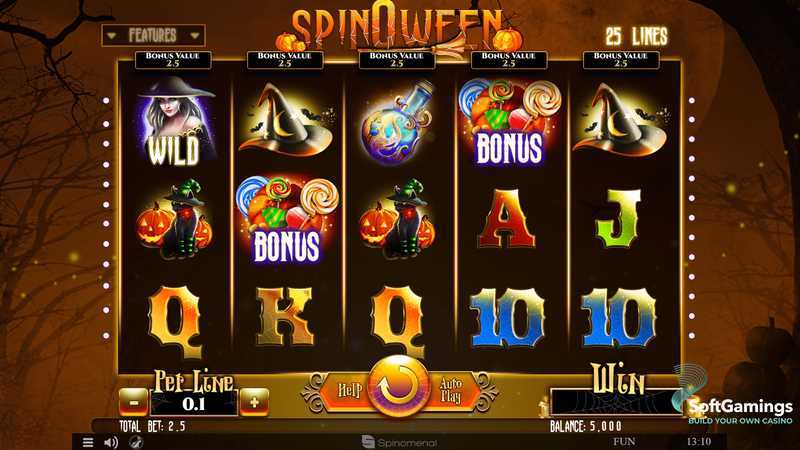
Task: Click the right arrow of the Features selector
Action: [x=194, y=36]
